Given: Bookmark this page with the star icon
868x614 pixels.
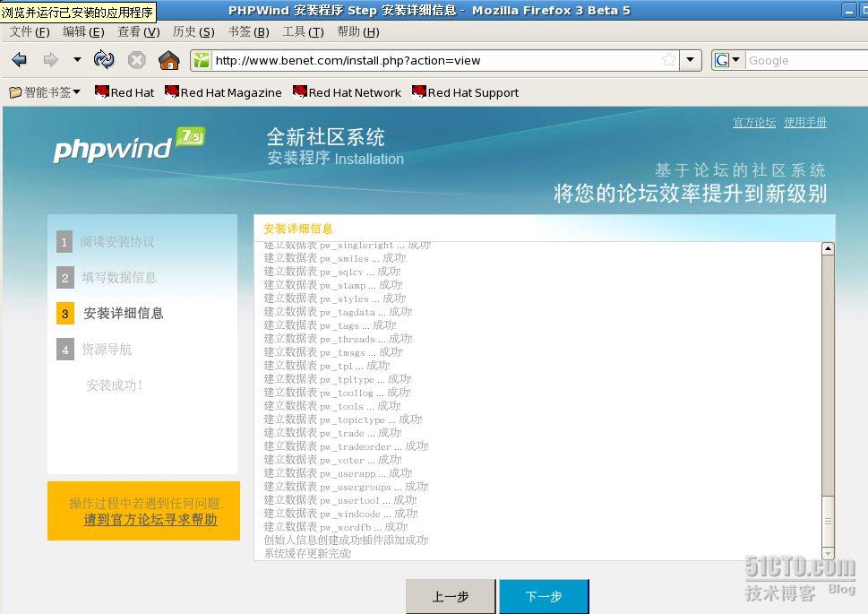Looking at the screenshot, I should click(x=669, y=60).
